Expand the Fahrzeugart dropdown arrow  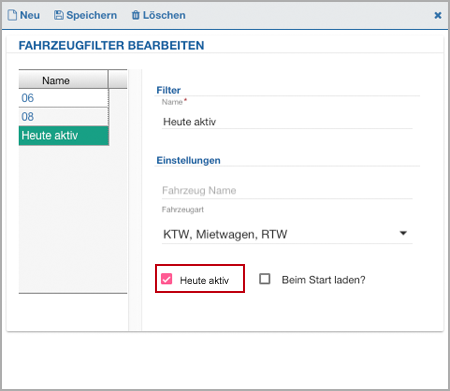403,233
